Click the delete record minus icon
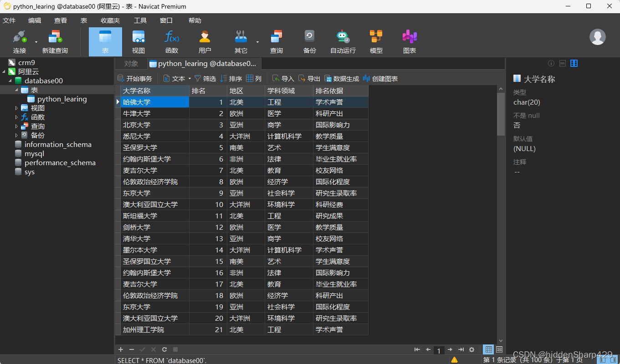Viewport: 620px width, 364px height. click(132, 349)
